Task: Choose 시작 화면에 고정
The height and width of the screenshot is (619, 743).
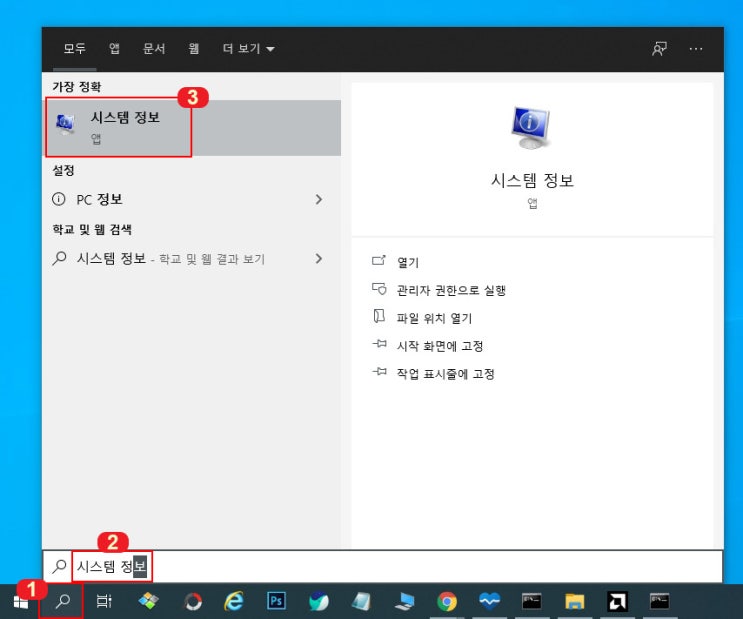Action: pyautogui.click(x=440, y=346)
